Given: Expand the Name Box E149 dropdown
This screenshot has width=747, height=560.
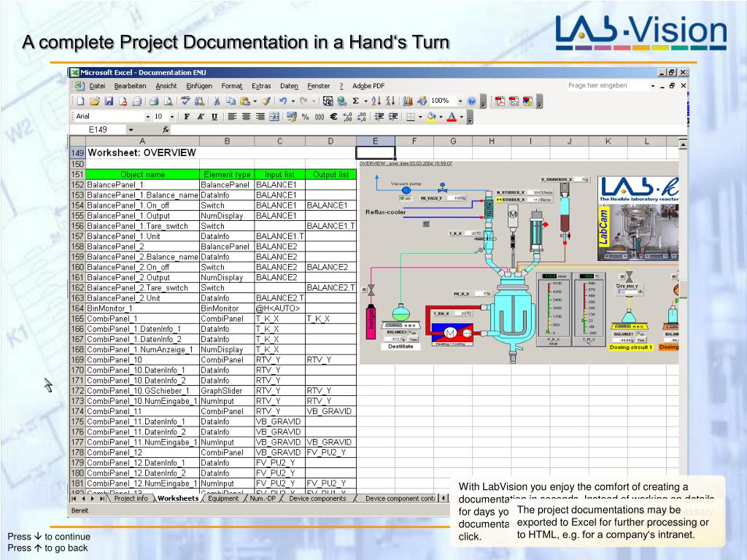Looking at the screenshot, I should click(x=131, y=130).
